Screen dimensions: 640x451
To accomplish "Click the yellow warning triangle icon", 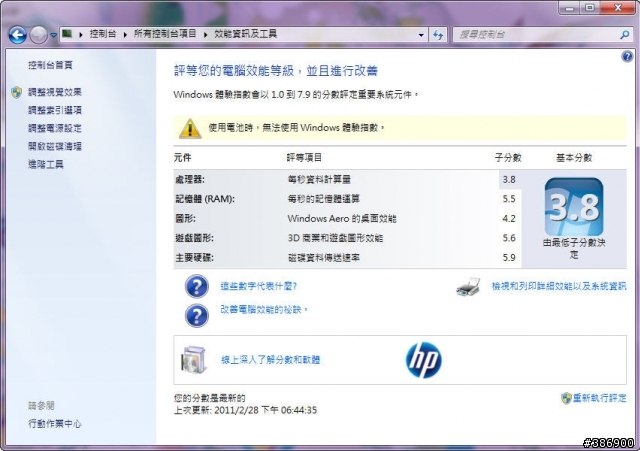I will (190, 128).
